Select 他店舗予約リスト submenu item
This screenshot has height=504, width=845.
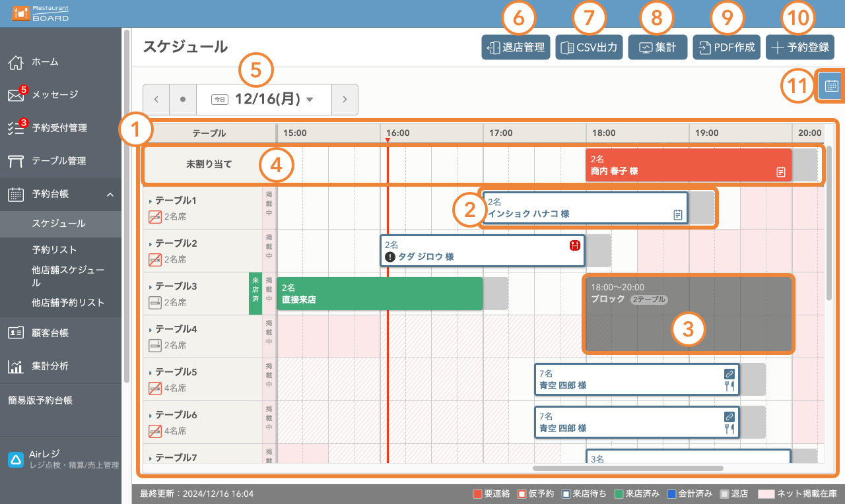point(68,303)
